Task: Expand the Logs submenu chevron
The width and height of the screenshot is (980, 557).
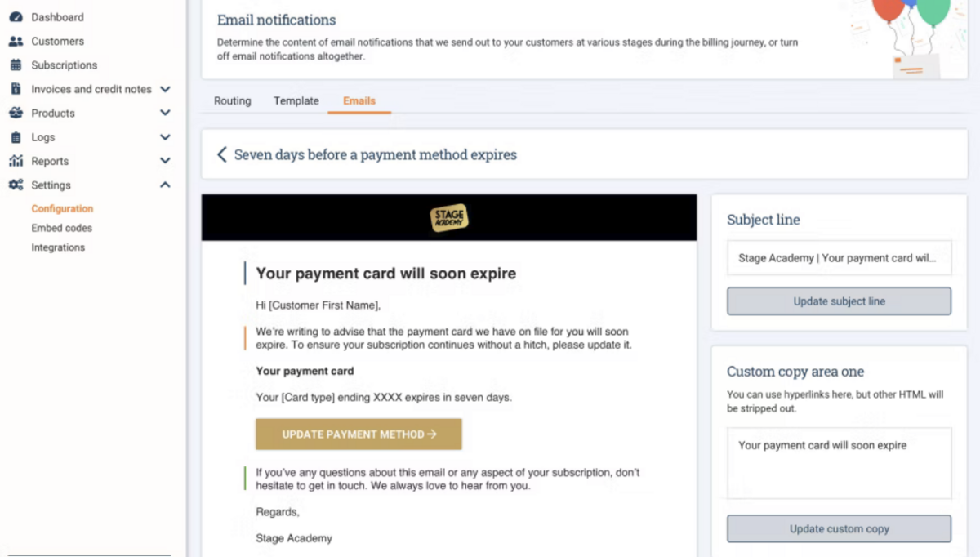Action: 165,137
